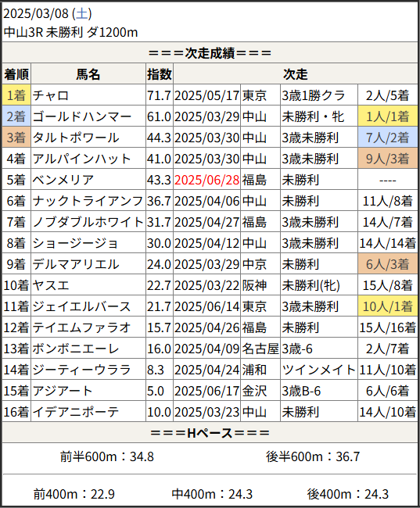
Task: Click the 1着 yellow rank cell
Action: click(16, 95)
